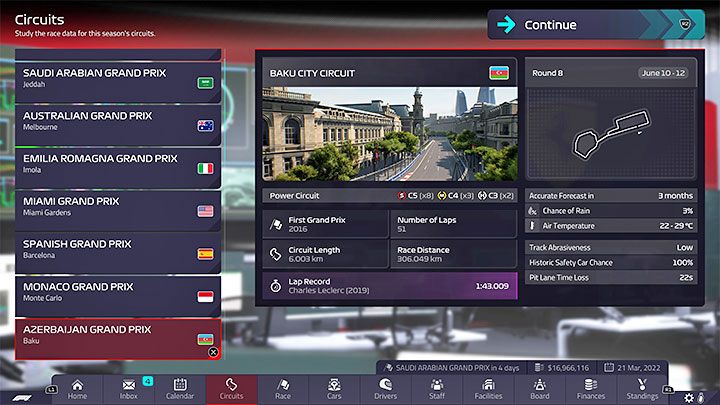Open the Inbox with new messages
Image resolution: width=720 pixels, height=405 pixels.
pyautogui.click(x=130, y=389)
